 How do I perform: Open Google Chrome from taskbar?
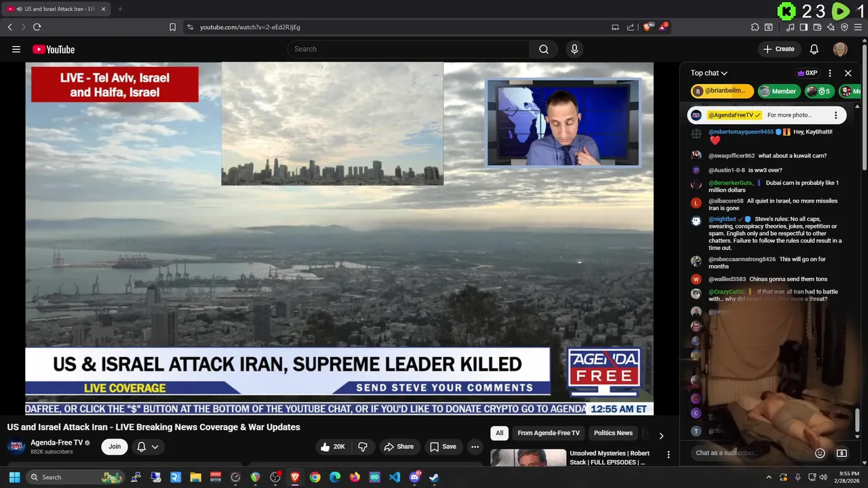[315, 477]
